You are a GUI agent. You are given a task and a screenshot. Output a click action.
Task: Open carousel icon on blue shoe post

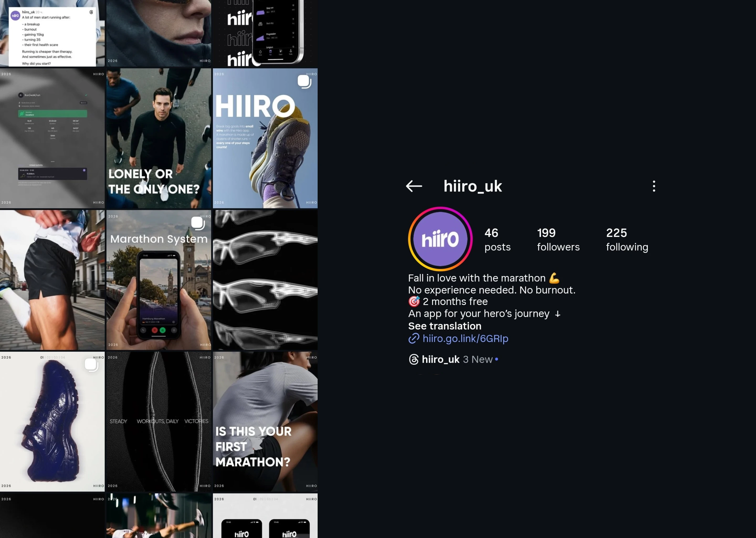pos(91,365)
